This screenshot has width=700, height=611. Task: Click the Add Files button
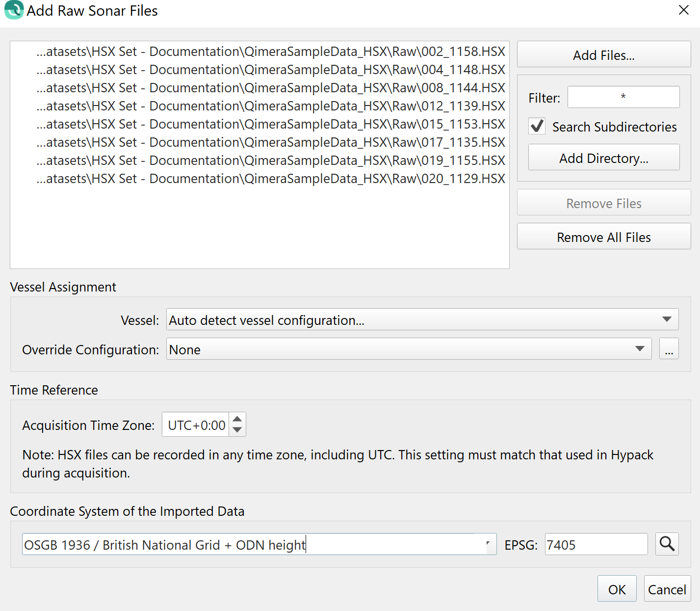click(x=603, y=55)
